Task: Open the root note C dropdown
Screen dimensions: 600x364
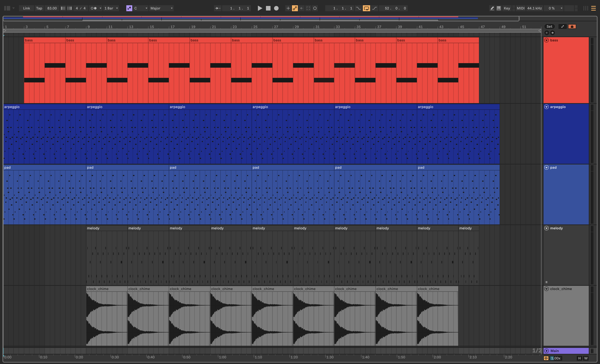Action: (x=141, y=8)
